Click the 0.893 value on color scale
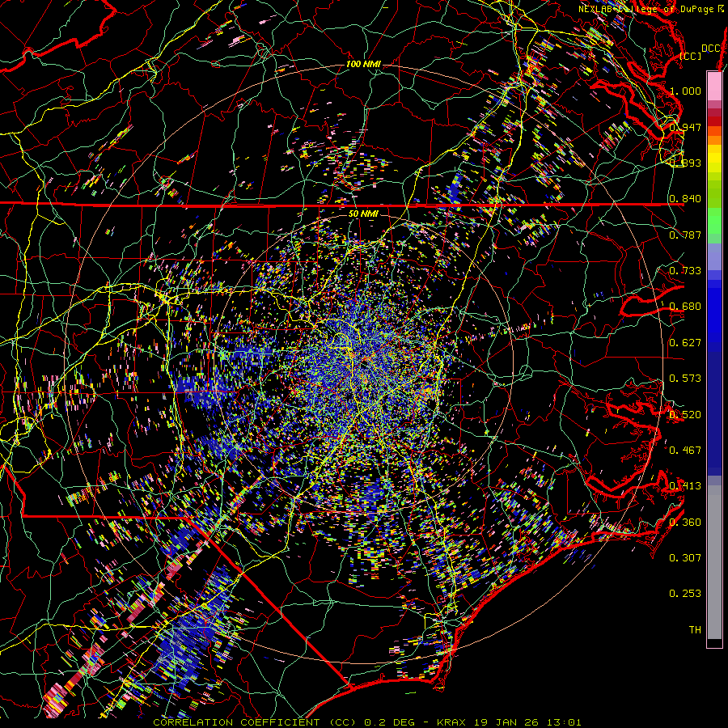This screenshot has width=728, height=728. tap(685, 163)
